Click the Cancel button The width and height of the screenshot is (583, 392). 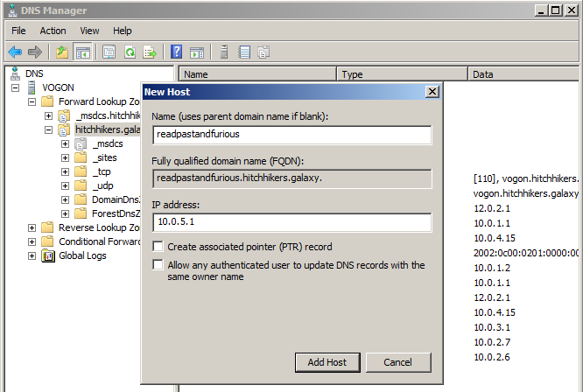pyautogui.click(x=397, y=362)
